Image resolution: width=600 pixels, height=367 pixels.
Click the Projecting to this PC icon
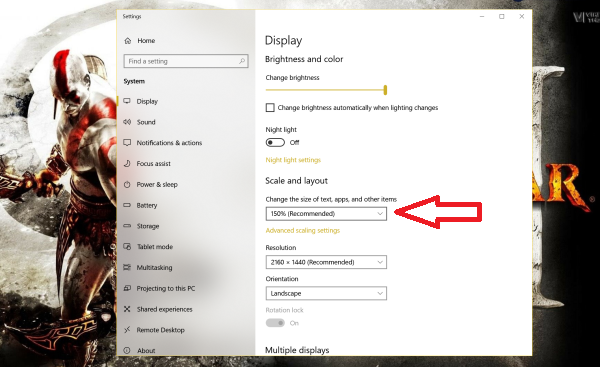127,288
